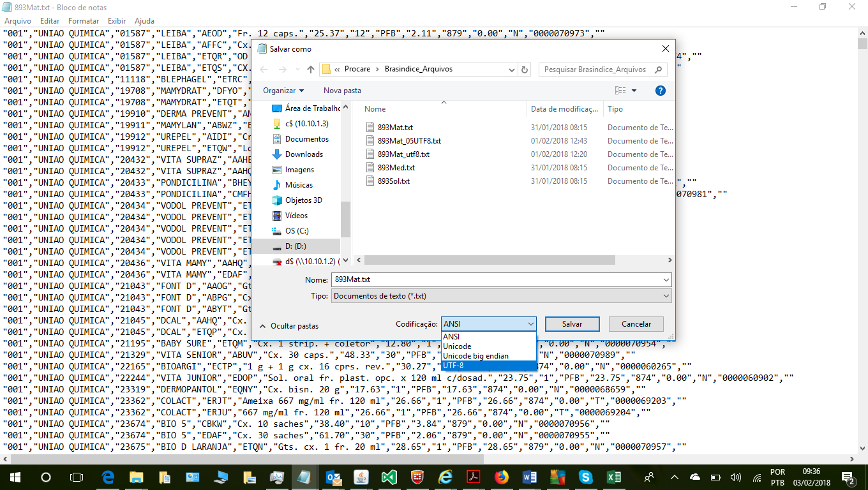
Task: Go up one folder level arrow
Action: 311,70
